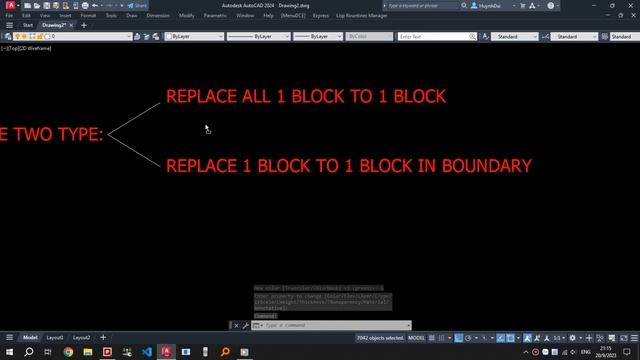Open the Edit menu
The height and width of the screenshot is (360, 640).
click(26, 16)
